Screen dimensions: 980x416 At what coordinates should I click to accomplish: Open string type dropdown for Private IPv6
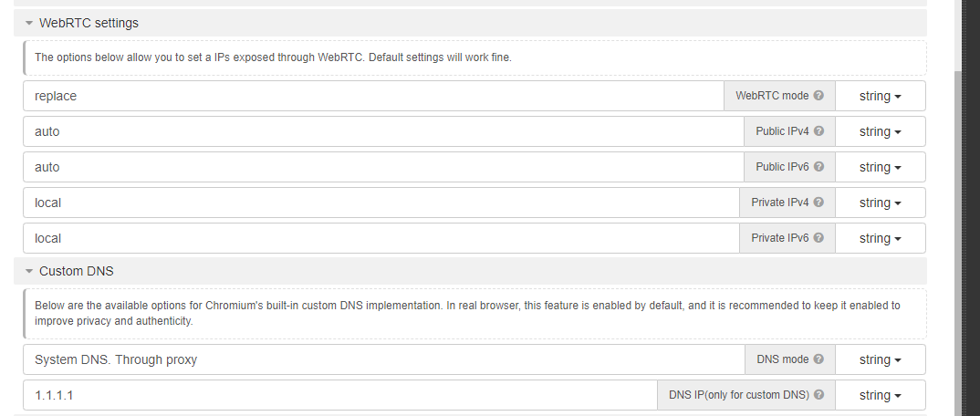pyautogui.click(x=880, y=238)
